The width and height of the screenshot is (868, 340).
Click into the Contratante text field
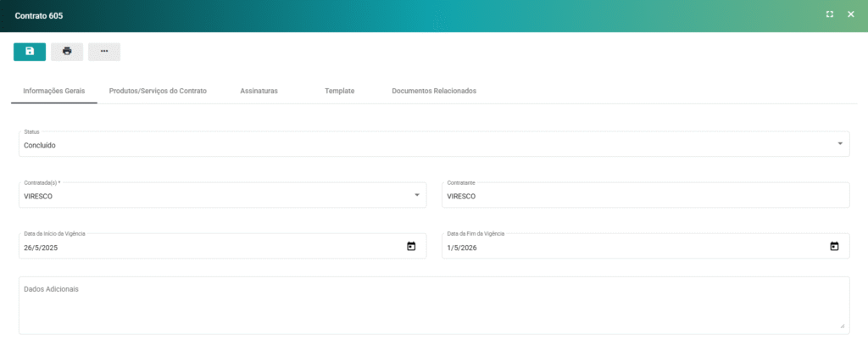[644, 196]
